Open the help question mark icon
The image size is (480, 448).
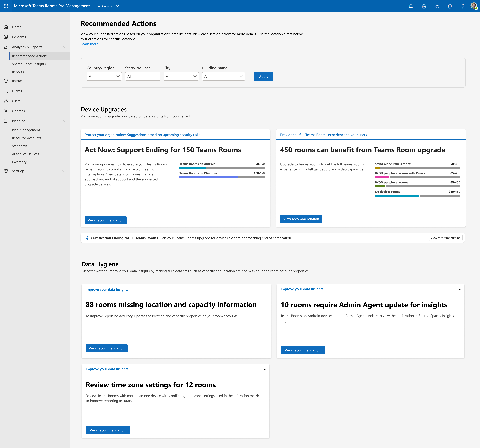463,6
